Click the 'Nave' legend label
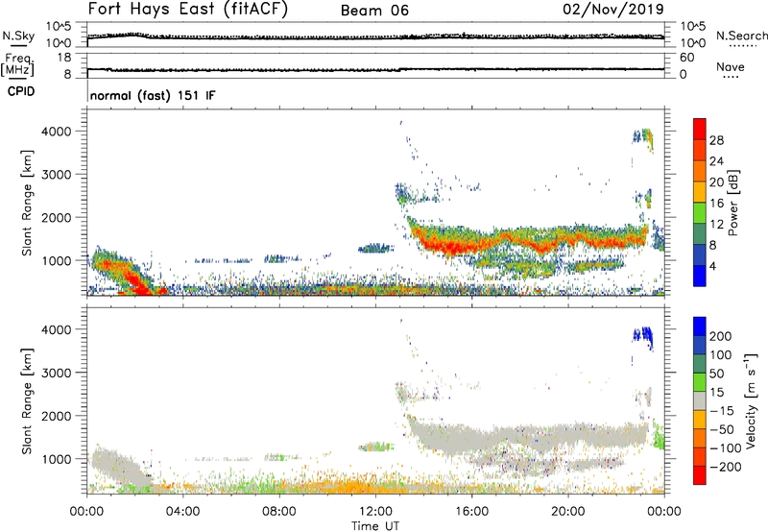The height and width of the screenshot is (532, 768). coord(731,67)
